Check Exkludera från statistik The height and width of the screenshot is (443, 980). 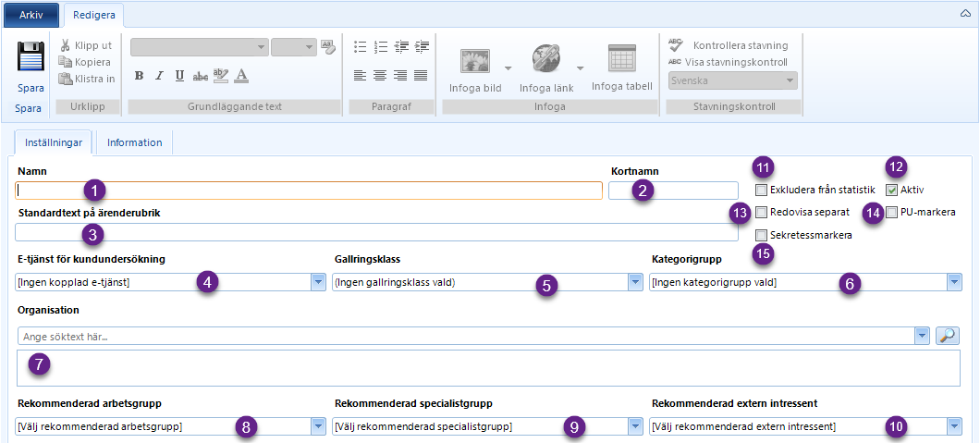point(761,190)
